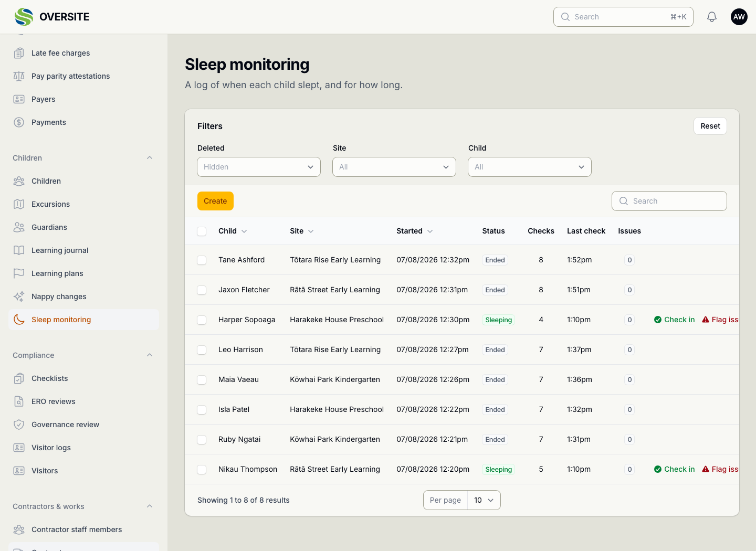
Task: Click the Payments dollar icon
Action: 19,122
